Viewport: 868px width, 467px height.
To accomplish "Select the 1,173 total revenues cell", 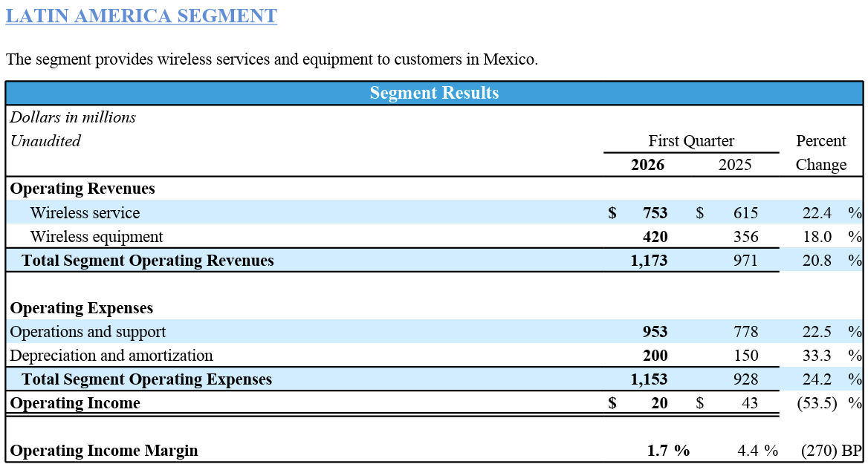I will coord(649,261).
